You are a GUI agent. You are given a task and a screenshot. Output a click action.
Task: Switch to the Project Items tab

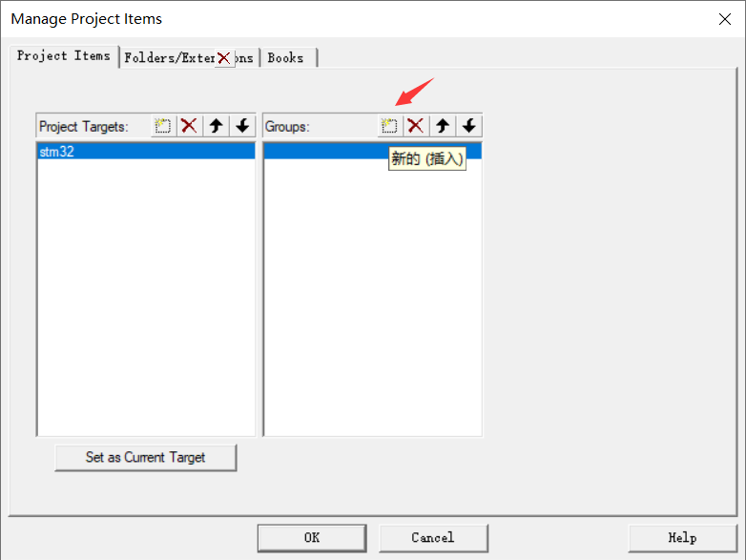click(64, 56)
